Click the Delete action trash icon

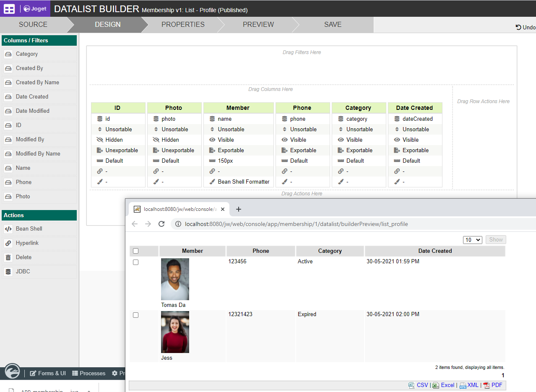(8, 257)
